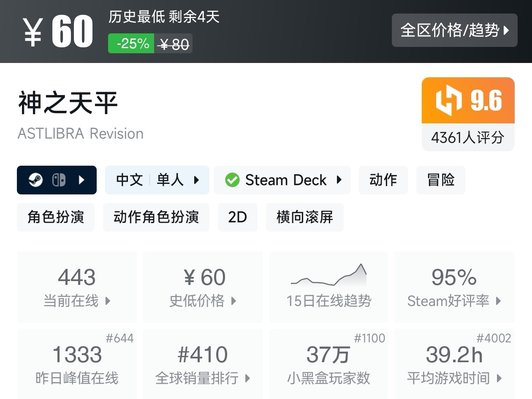Click the 9.6 score value

pyautogui.click(x=486, y=101)
